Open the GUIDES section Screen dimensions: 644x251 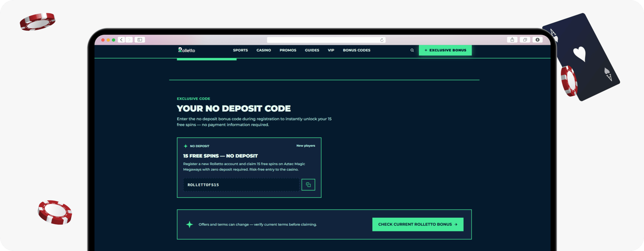tap(312, 50)
